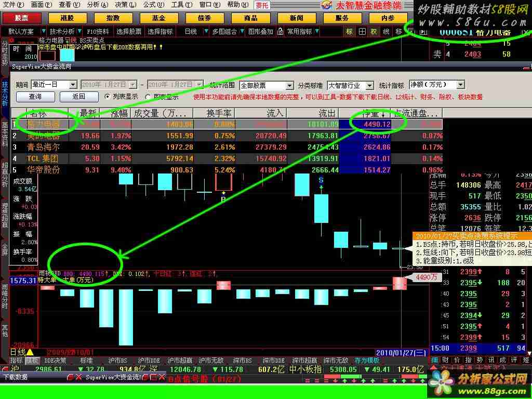Image resolution: width=532 pixels, height=399 pixels.
Task: Click the 选择股票 toolbar item
Action: 129,32
